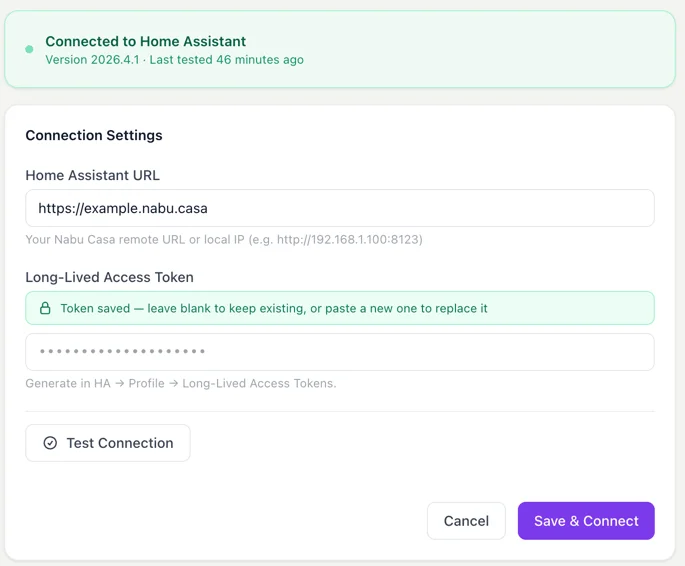Focus the Long-Lived Access Token password field
Viewport: 685px width, 566px height.
[340, 352]
